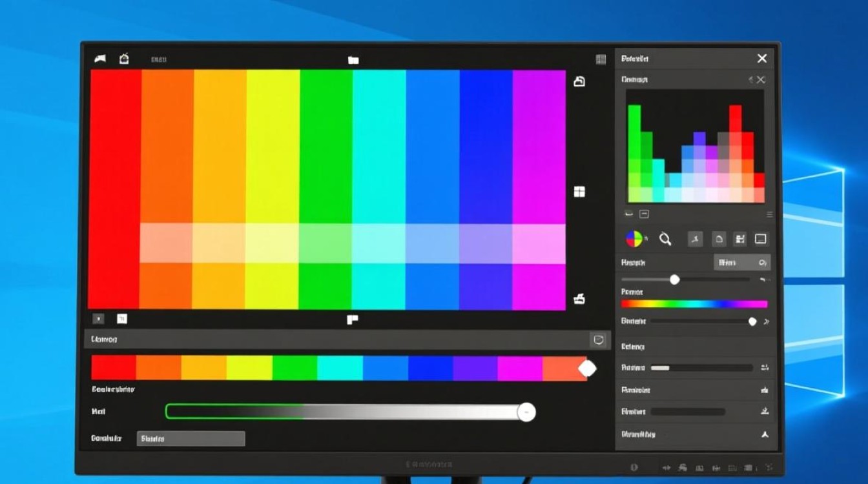Select the magnifier zoom tool
Viewport: 868px width, 484px height.
[x=665, y=239]
